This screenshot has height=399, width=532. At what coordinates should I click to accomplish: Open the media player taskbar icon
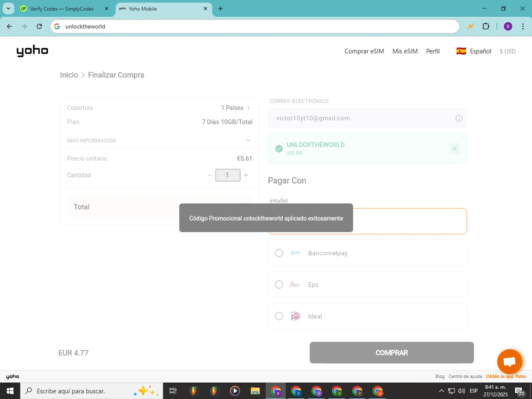click(x=235, y=391)
